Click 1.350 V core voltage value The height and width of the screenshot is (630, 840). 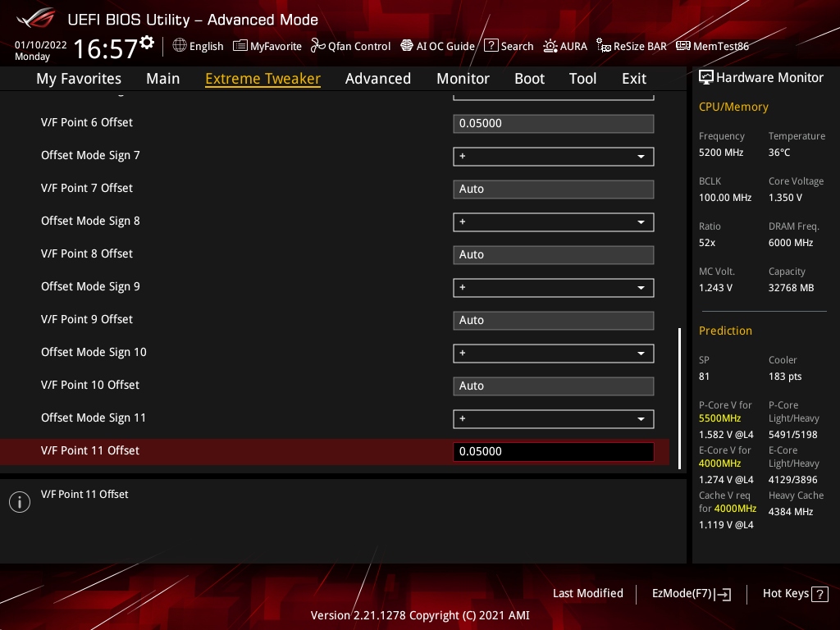click(785, 198)
